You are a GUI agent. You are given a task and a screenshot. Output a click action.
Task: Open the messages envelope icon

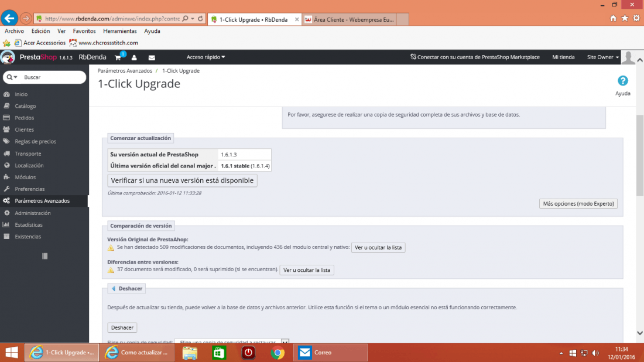[152, 57]
